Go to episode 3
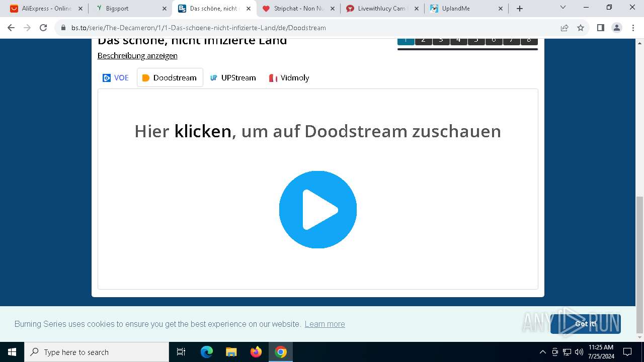 click(441, 41)
